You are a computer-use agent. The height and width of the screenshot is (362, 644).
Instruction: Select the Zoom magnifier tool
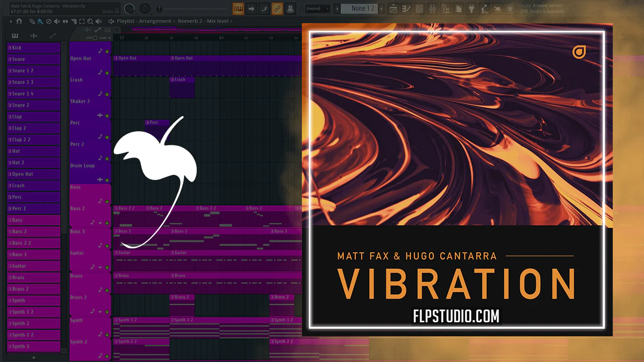[x=90, y=22]
